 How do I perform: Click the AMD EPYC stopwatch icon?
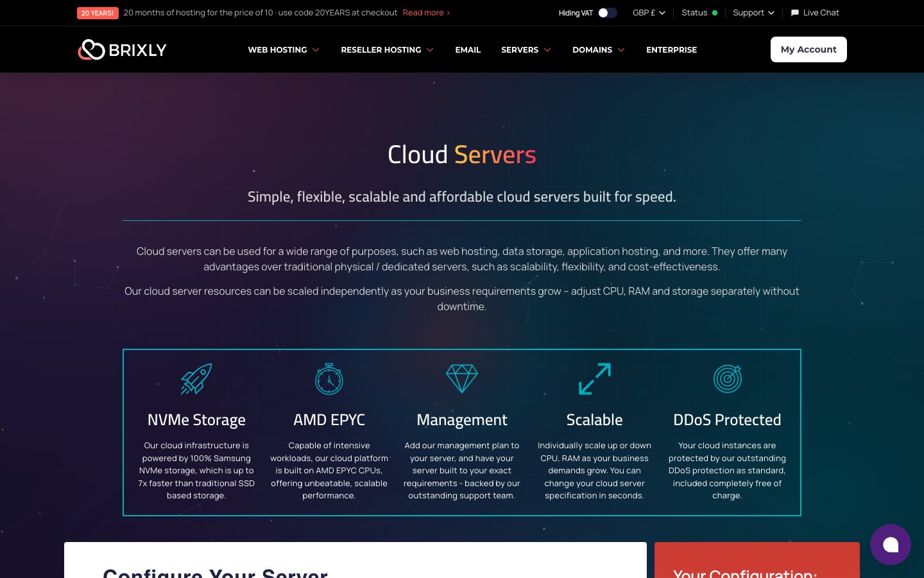329,378
